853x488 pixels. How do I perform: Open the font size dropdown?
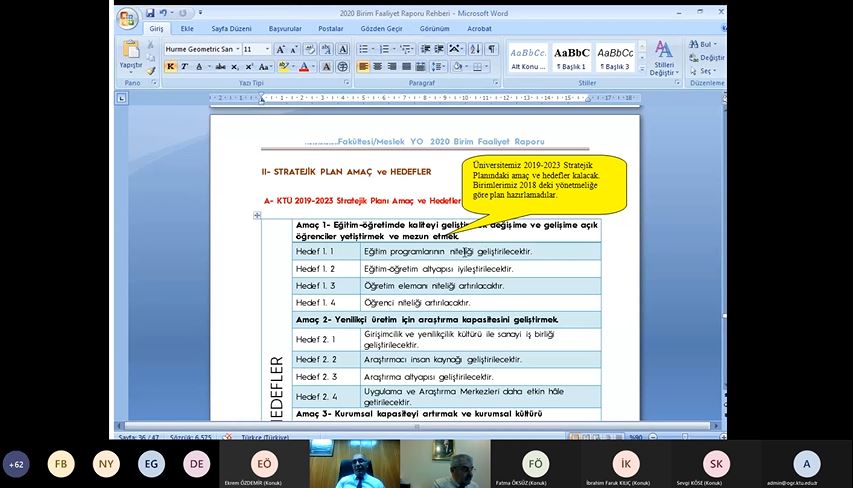coord(267,49)
